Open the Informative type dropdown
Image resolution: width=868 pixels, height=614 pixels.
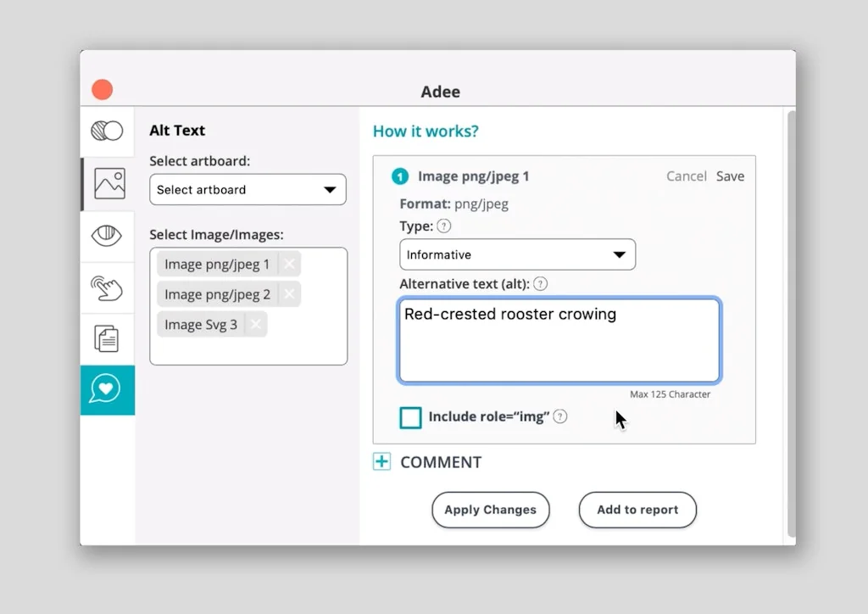tap(517, 254)
